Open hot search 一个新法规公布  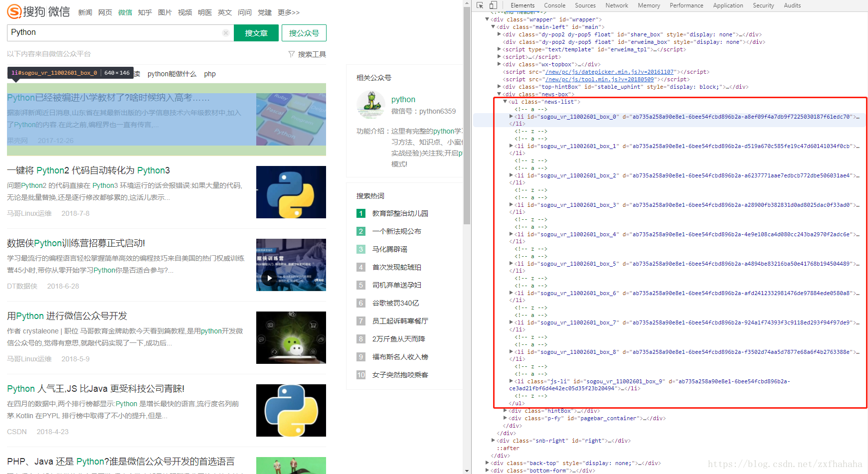coord(397,231)
